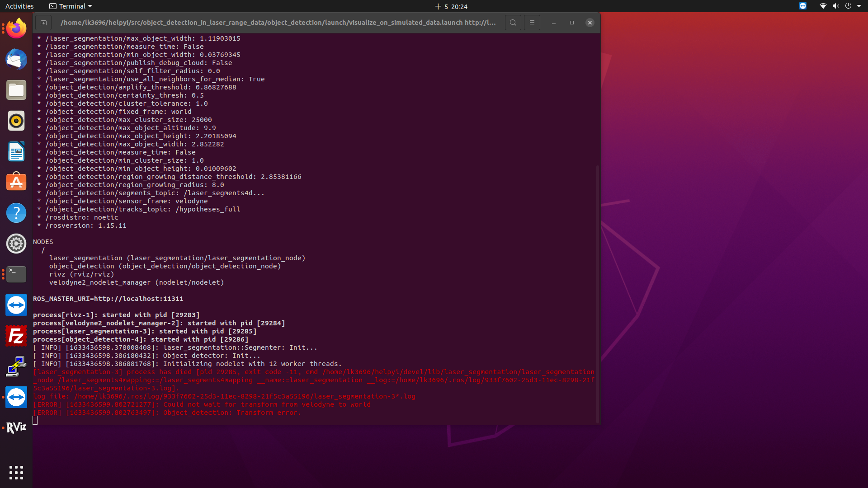Open the Help dock icon
The height and width of the screenshot is (488, 868).
coord(16,213)
